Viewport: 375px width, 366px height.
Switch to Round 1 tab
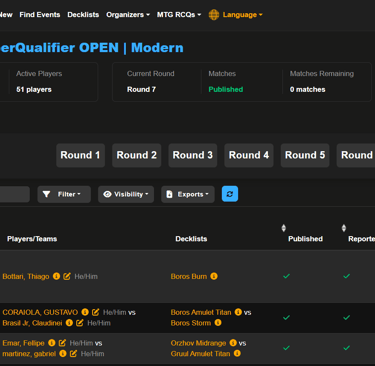(80, 155)
